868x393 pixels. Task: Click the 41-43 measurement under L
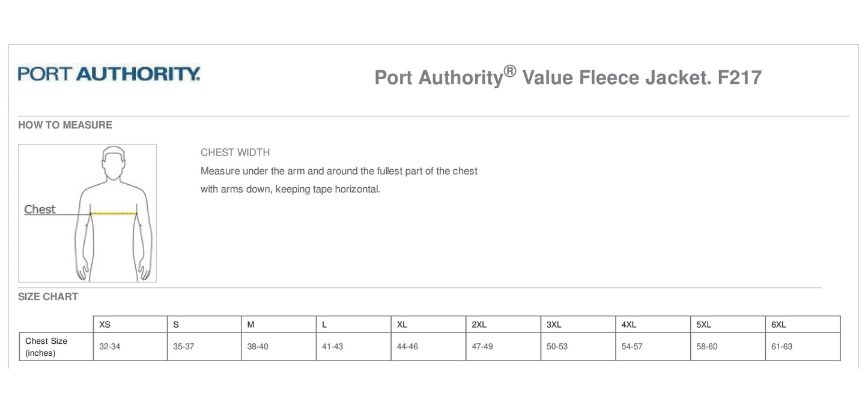pos(333,347)
